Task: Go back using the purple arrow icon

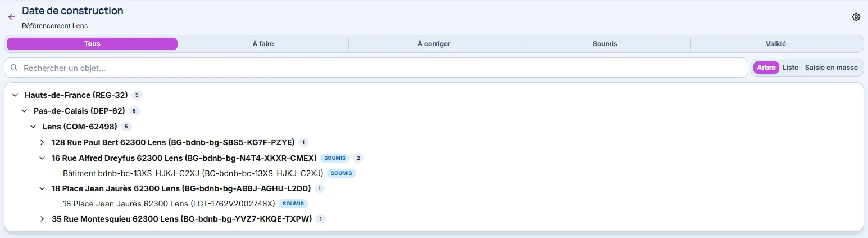Action: 11,17
